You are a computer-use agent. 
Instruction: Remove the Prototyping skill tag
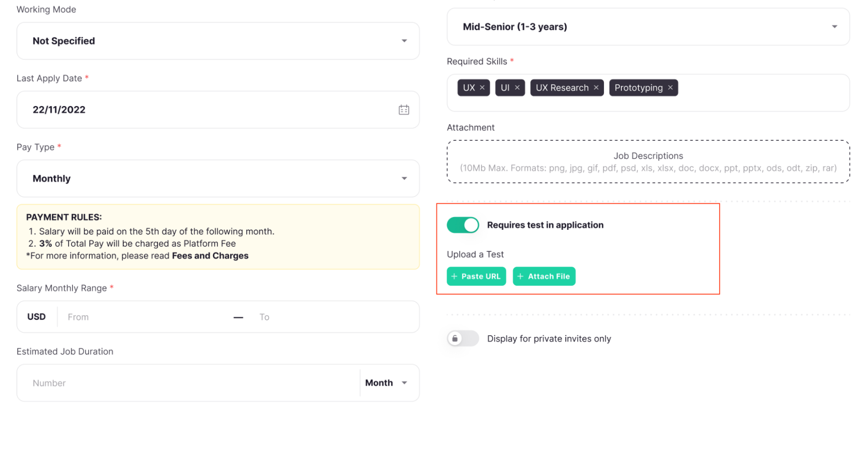pos(670,88)
